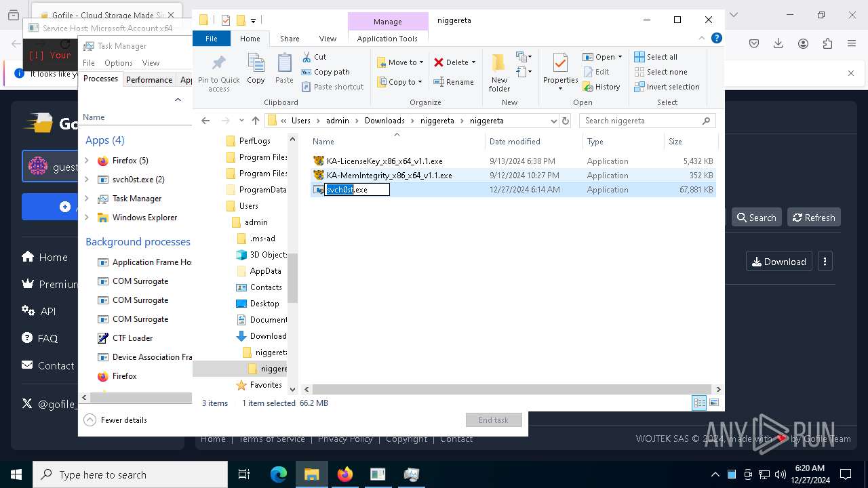Click Select all in ribbon
The height and width of the screenshot is (488, 868).
tap(656, 57)
